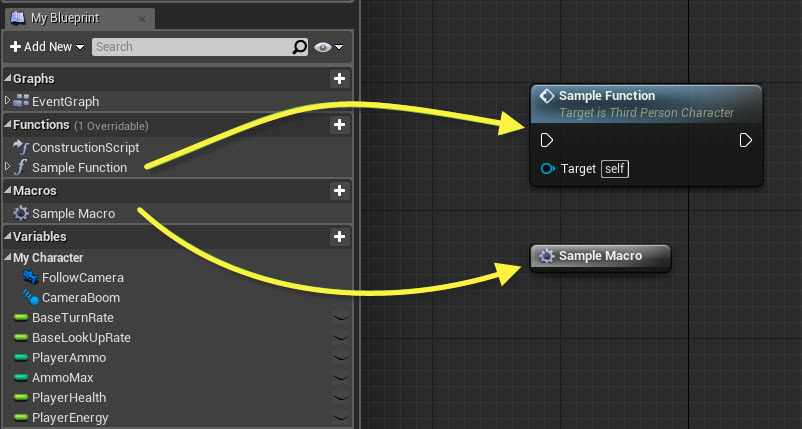Select the PlayerHealth variable
The width and height of the screenshot is (802, 429).
69,397
